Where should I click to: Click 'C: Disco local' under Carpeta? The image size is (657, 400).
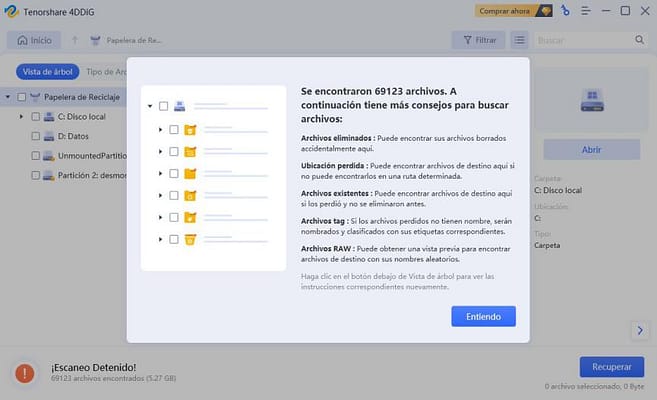point(558,190)
